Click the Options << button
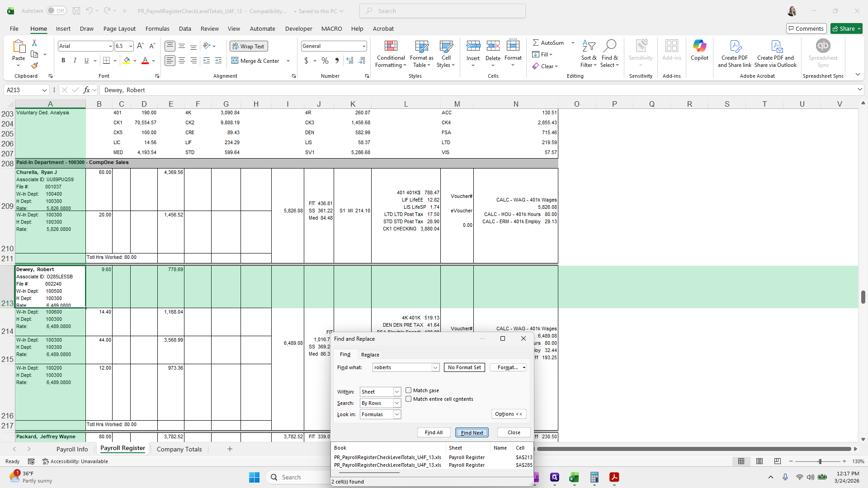This screenshot has height=488, width=868. [x=509, y=414]
